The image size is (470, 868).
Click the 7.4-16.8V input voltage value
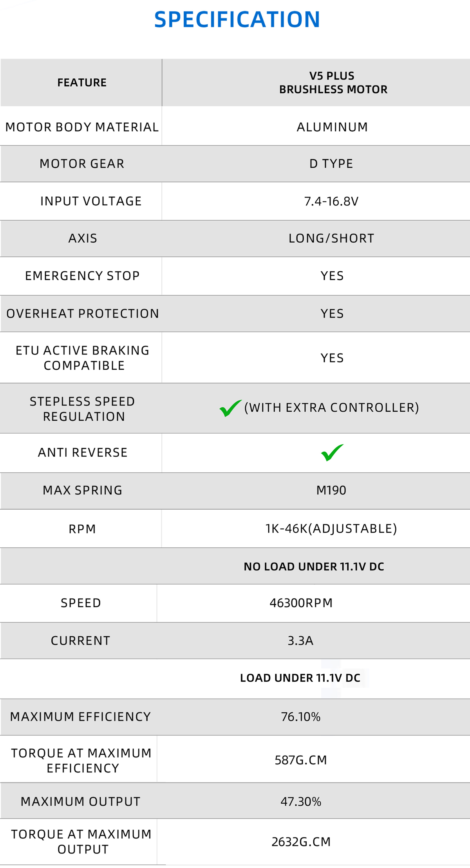pos(331,202)
